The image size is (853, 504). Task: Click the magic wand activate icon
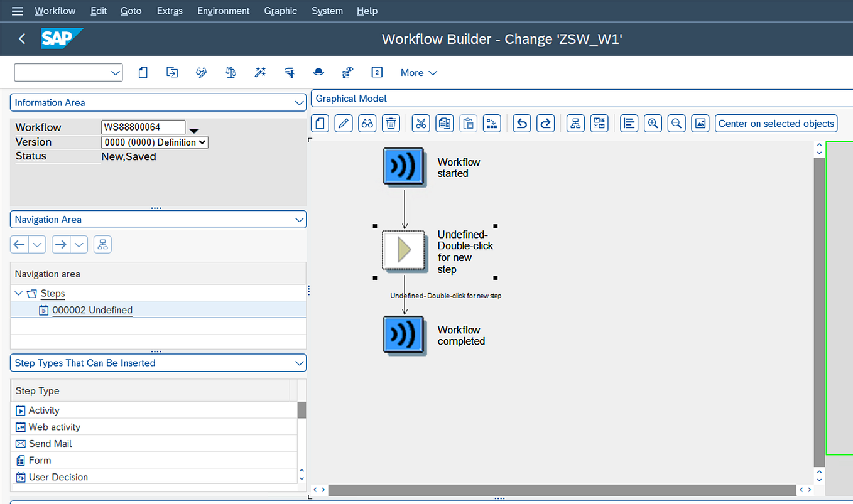(x=260, y=73)
